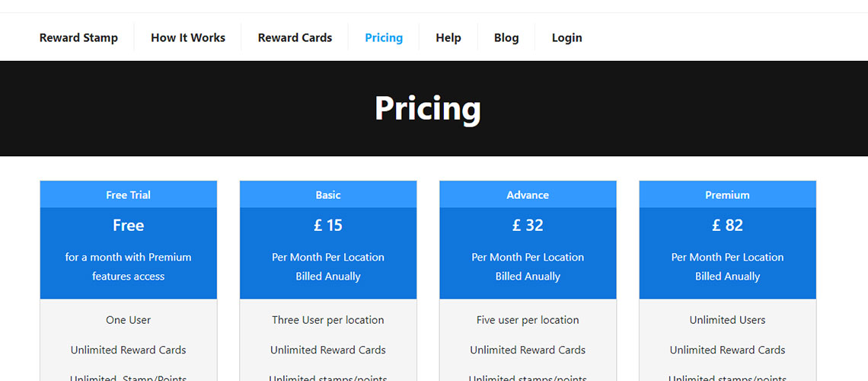The image size is (868, 381).
Task: Click 'One User' in Free Trial
Action: tap(129, 320)
